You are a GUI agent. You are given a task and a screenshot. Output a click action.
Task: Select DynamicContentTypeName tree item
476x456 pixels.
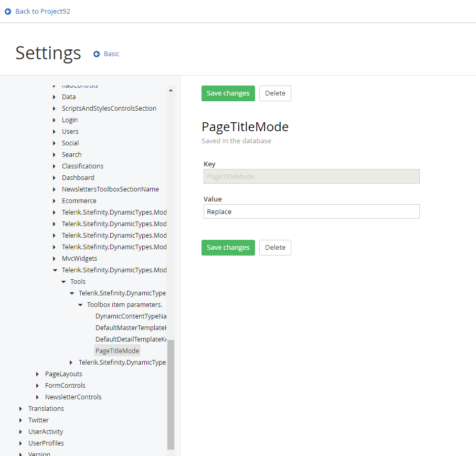point(131,316)
